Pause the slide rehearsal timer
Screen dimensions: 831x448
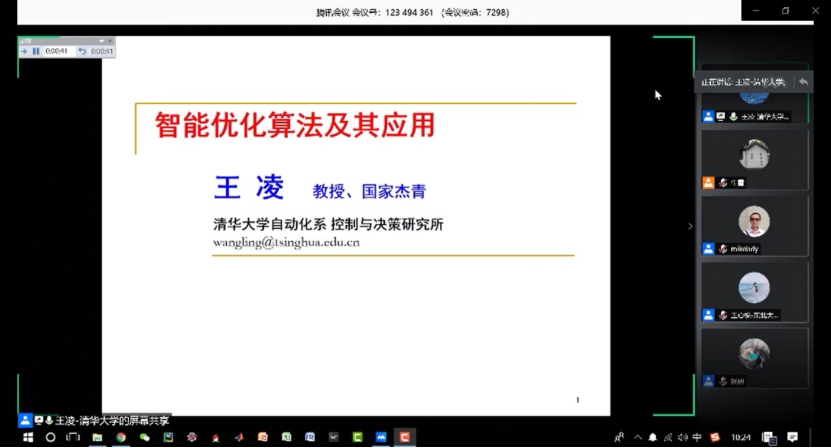[x=36, y=51]
